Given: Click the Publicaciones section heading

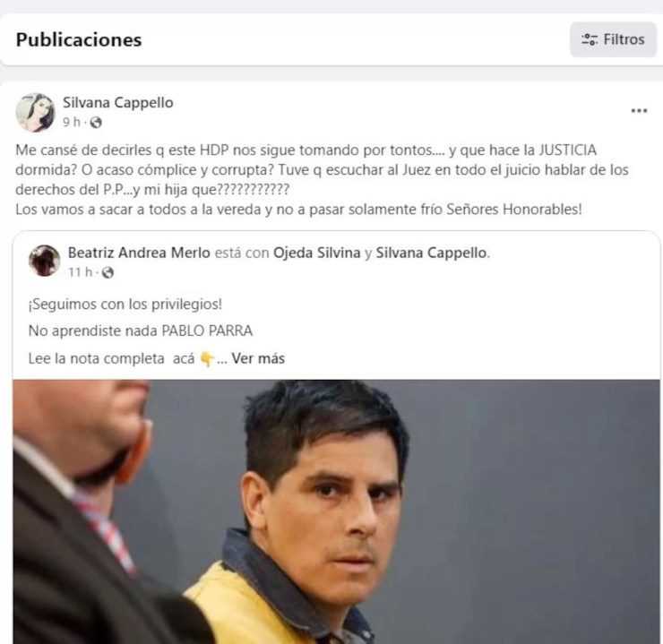Looking at the screenshot, I should click(x=79, y=39).
